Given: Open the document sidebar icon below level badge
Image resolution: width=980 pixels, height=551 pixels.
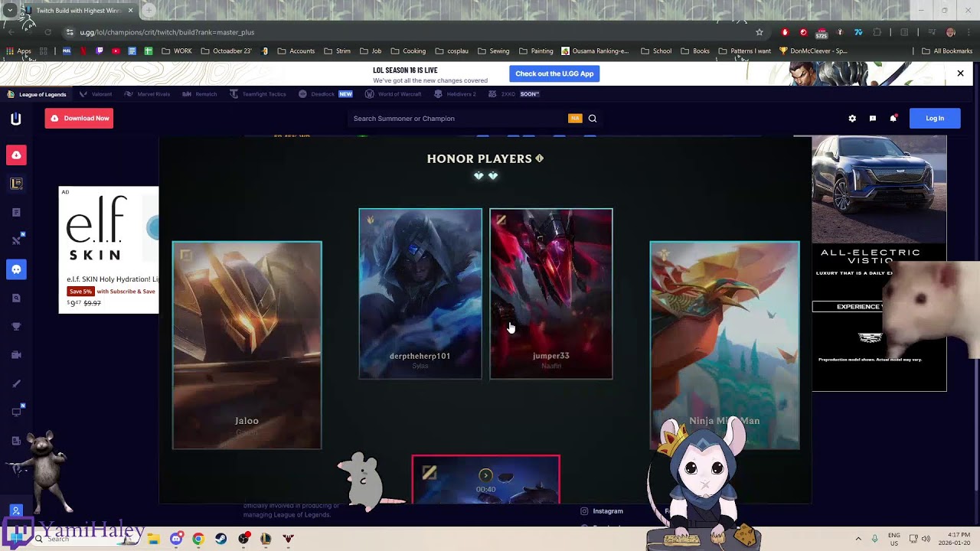Looking at the screenshot, I should [x=16, y=213].
